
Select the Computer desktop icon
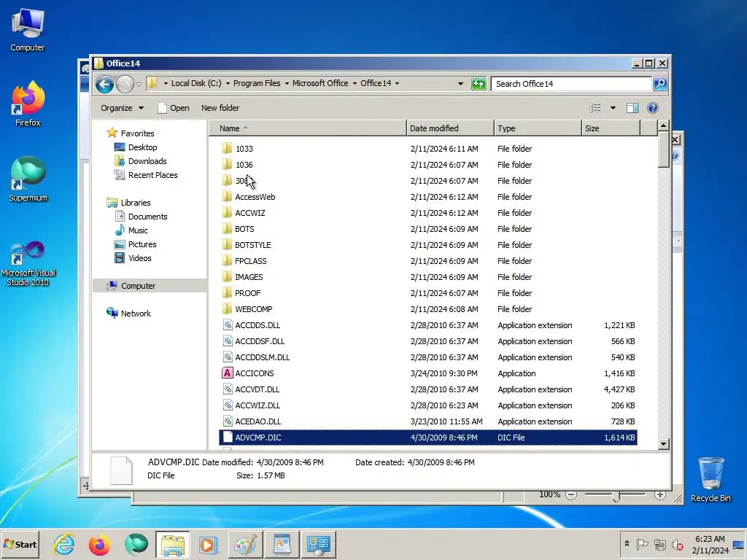tap(27, 29)
